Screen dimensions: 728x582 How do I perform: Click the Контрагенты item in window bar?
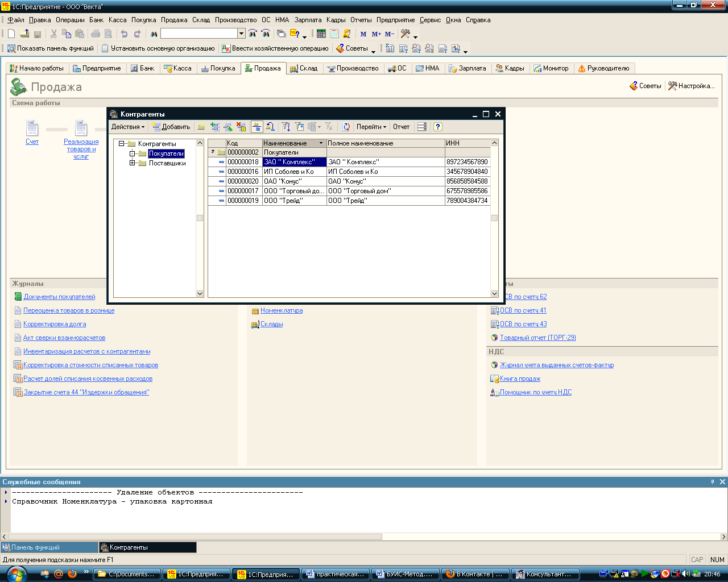(x=148, y=547)
